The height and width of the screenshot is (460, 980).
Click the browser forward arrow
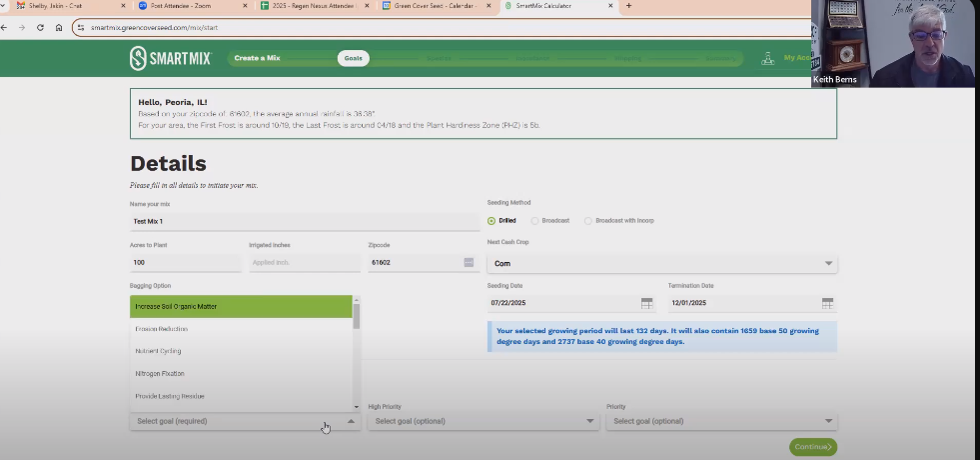[22, 28]
